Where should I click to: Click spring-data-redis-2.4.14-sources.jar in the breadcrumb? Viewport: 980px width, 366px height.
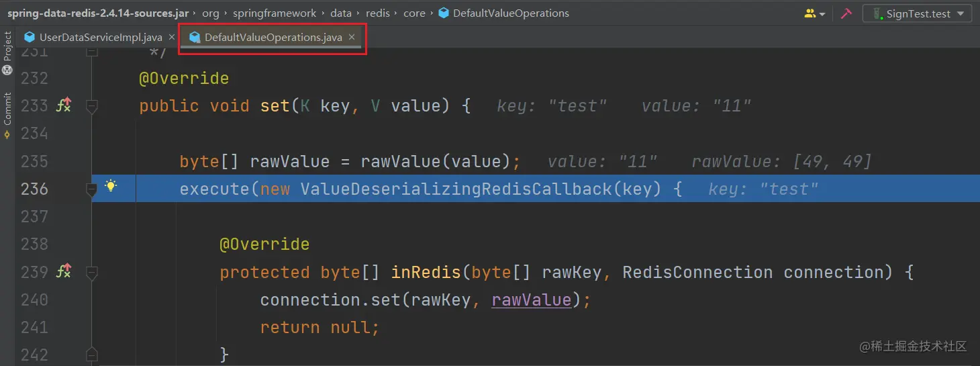[99, 13]
